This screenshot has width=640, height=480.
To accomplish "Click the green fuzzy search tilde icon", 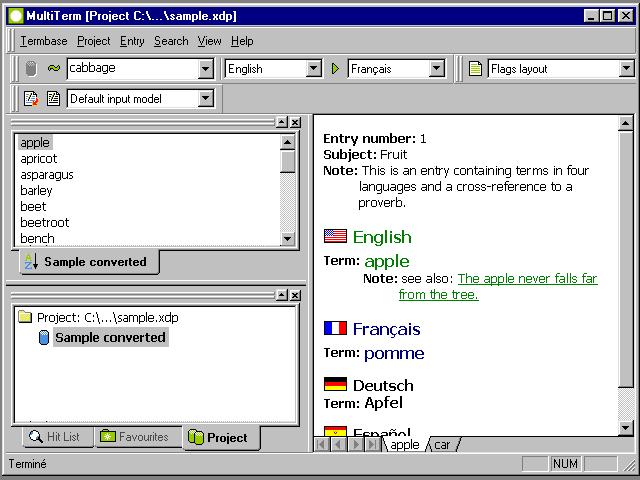I will coord(54,69).
